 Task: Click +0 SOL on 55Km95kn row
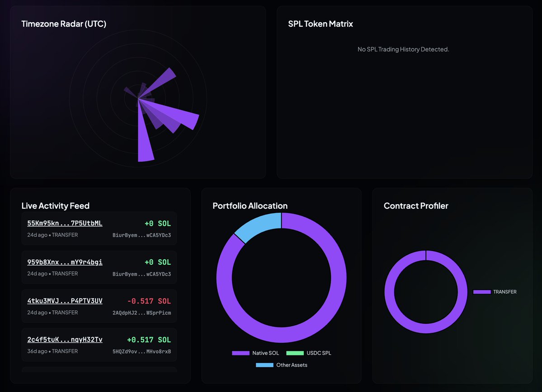point(158,224)
